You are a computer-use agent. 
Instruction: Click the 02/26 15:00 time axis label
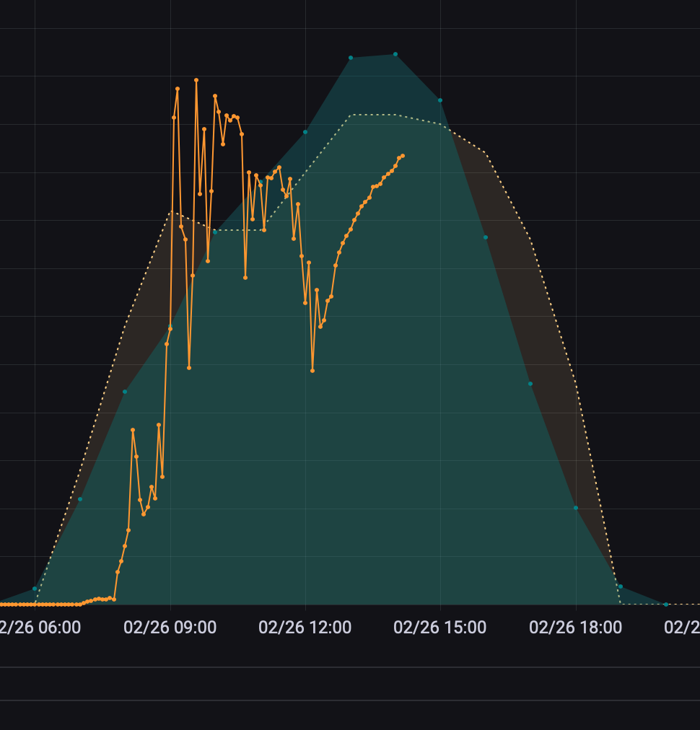pos(439,627)
